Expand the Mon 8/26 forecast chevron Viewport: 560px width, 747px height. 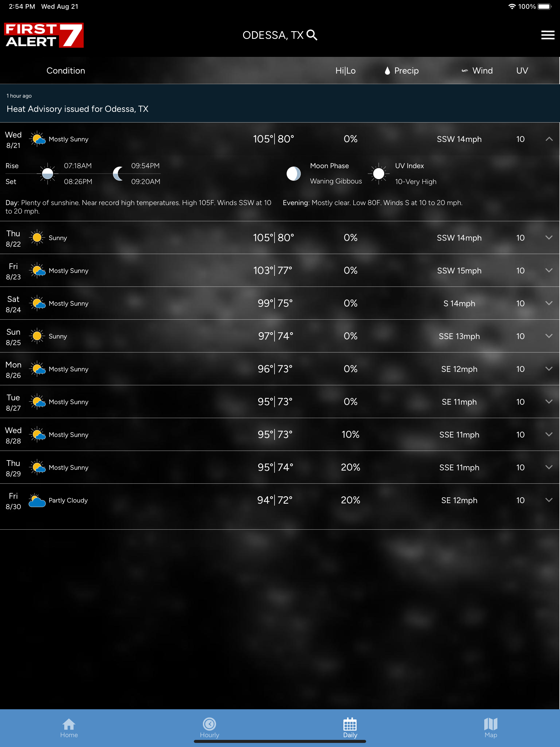pos(549,369)
